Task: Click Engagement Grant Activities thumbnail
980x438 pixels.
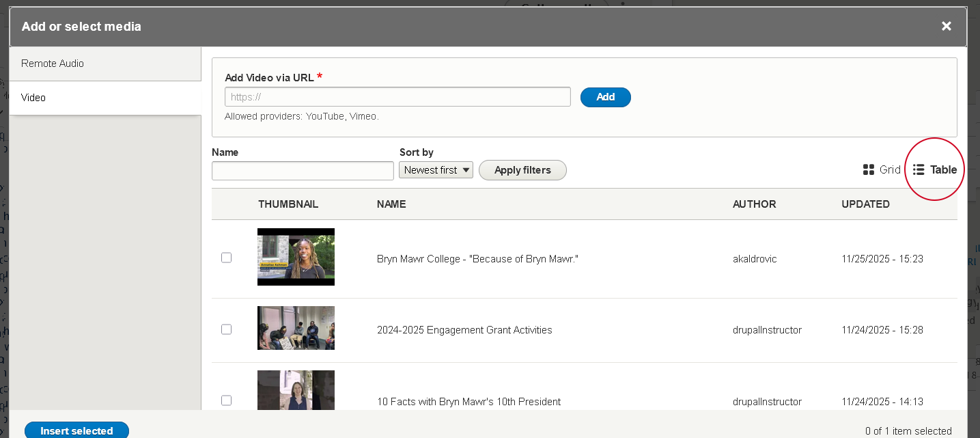Action: click(x=296, y=328)
